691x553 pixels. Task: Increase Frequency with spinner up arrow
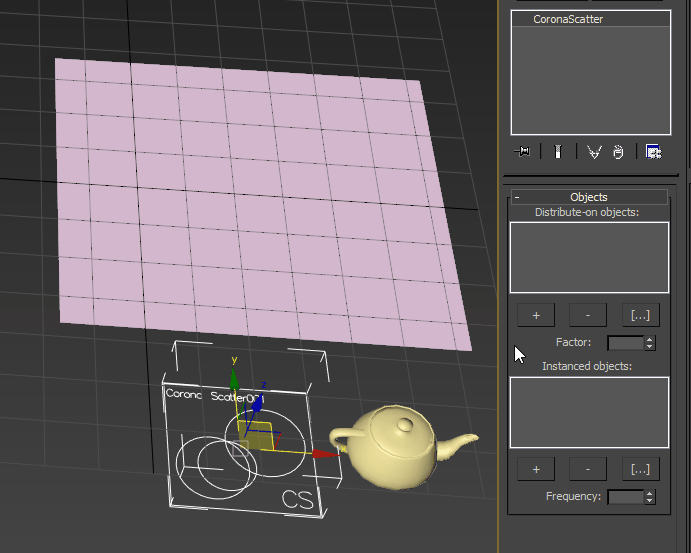(650, 494)
